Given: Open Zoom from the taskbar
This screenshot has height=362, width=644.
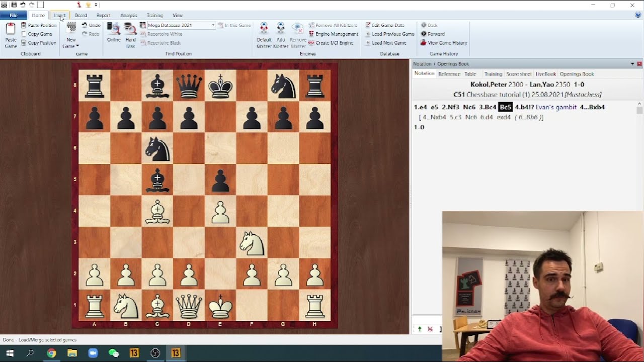Looking at the screenshot, I should click(x=93, y=353).
